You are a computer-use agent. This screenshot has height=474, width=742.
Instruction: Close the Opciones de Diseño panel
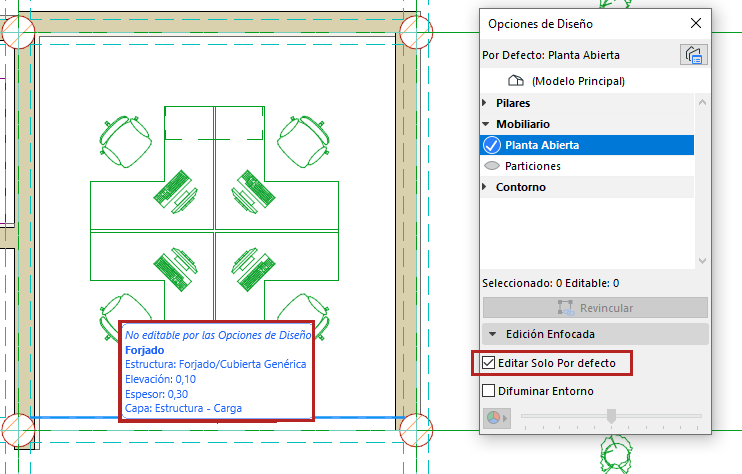tap(696, 23)
